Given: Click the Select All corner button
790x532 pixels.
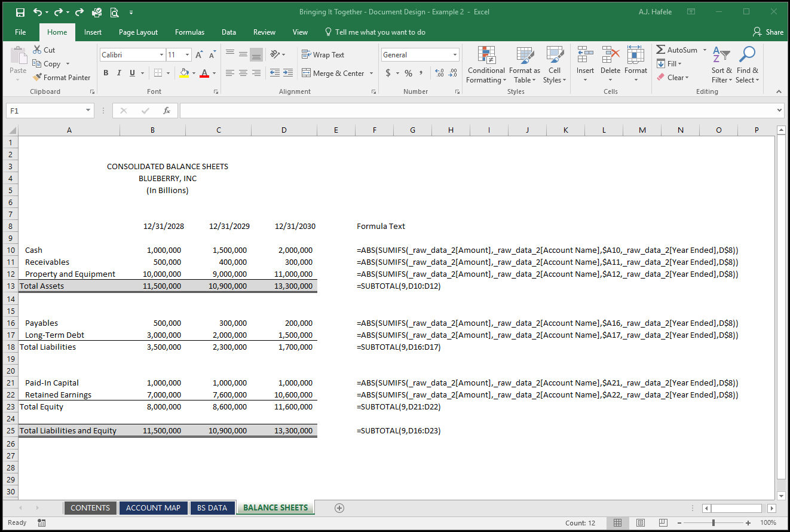Looking at the screenshot, I should (11, 130).
